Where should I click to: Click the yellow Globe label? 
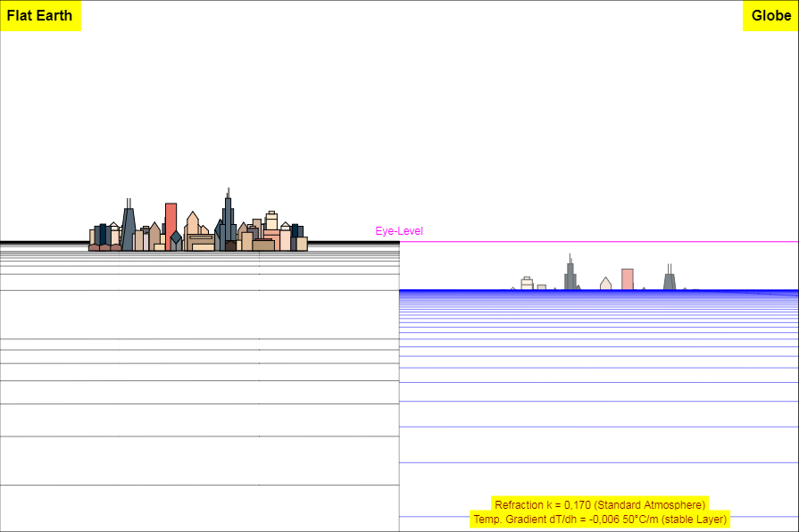click(x=770, y=16)
